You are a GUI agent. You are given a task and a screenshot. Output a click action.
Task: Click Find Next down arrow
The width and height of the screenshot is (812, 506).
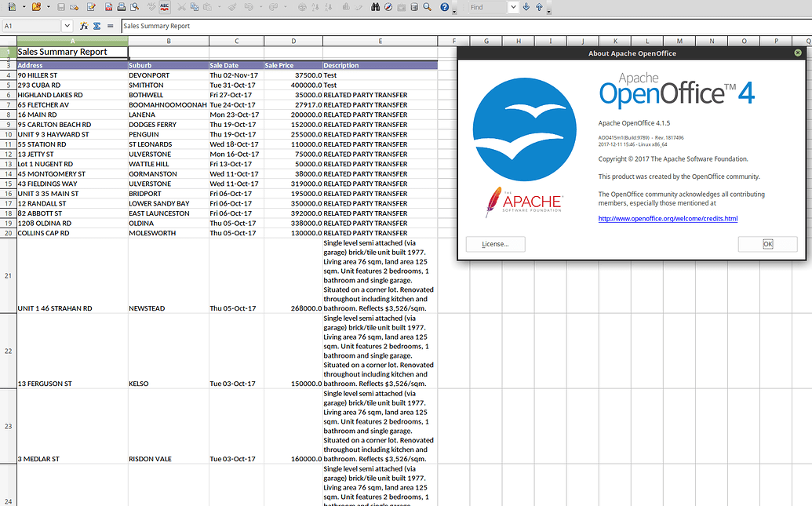click(x=526, y=7)
